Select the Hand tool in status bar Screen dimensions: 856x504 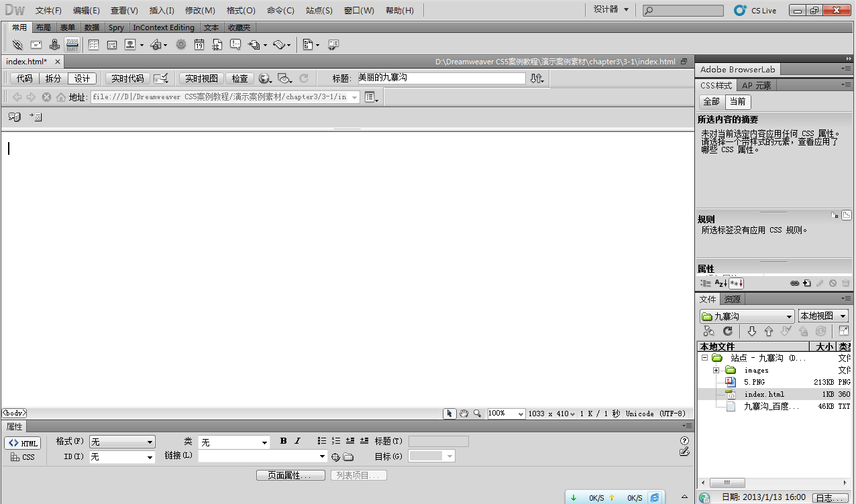[x=464, y=414]
